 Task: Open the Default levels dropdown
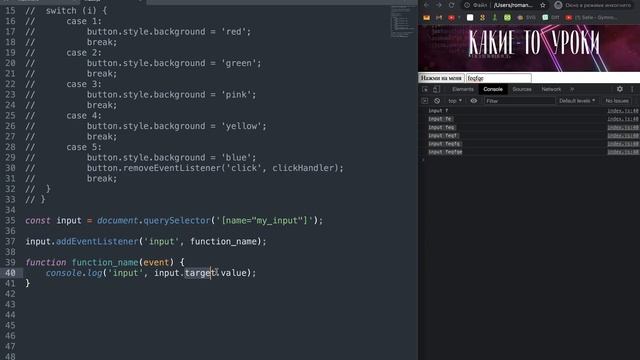click(577, 100)
